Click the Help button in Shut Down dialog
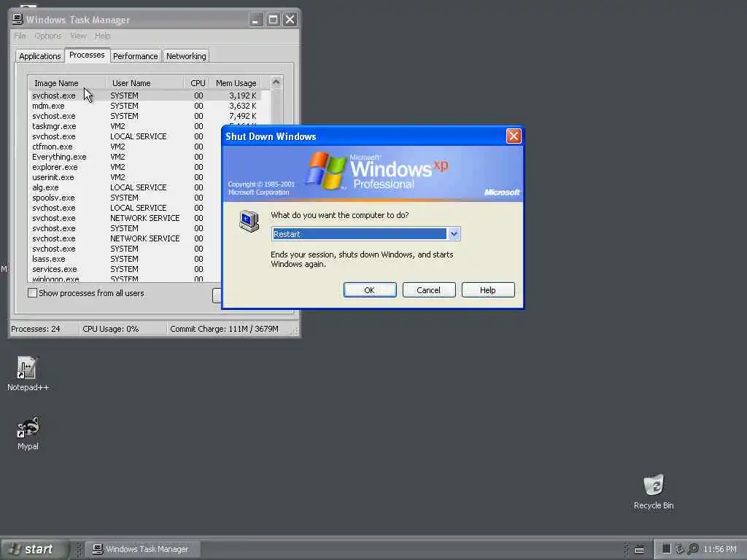 point(488,290)
